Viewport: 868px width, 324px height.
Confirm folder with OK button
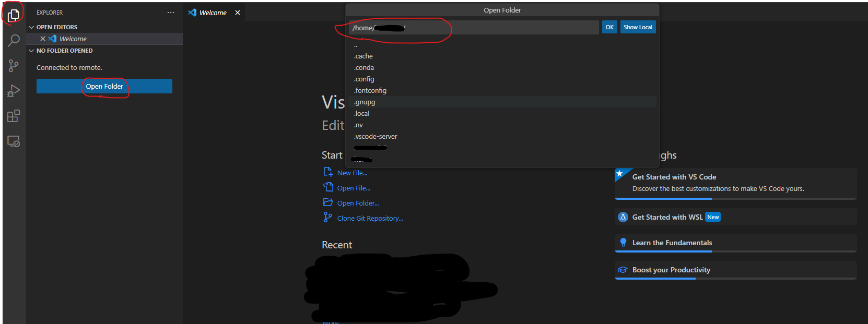tap(609, 27)
